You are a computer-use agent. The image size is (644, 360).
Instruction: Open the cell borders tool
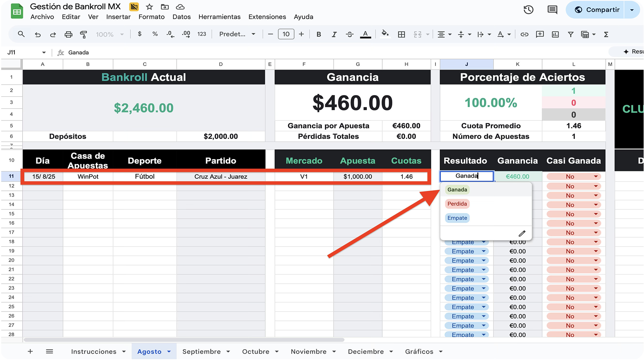coord(402,34)
